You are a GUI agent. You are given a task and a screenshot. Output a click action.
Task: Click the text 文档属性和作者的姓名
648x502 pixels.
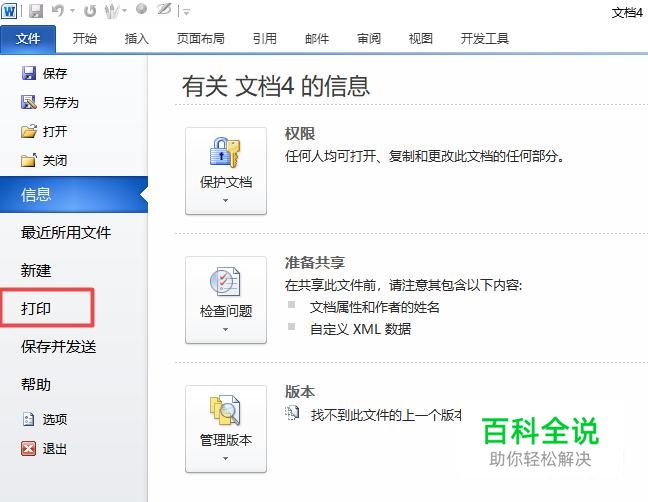[375, 307]
